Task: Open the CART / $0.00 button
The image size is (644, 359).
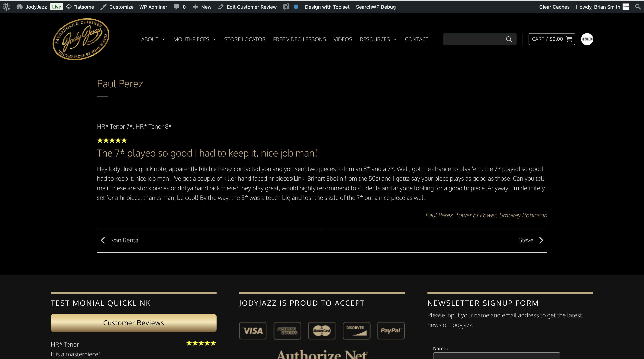Action: pos(552,39)
